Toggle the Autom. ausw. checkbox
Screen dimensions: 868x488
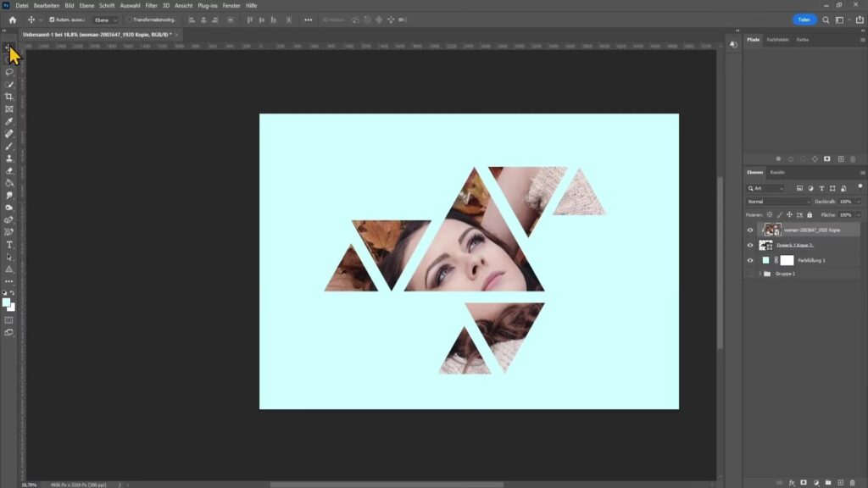click(53, 19)
